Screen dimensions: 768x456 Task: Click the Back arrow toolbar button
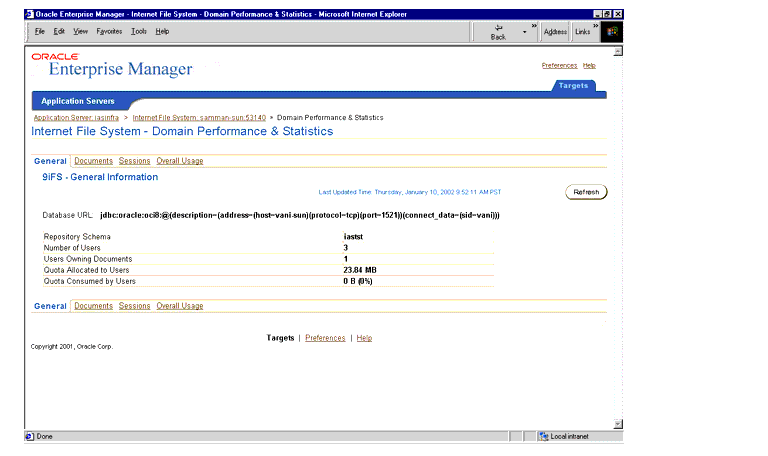498,32
